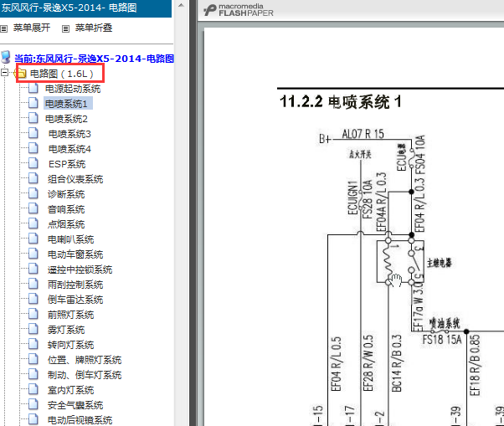
Task: Open 电喷系统4 page
Action: pos(69,149)
